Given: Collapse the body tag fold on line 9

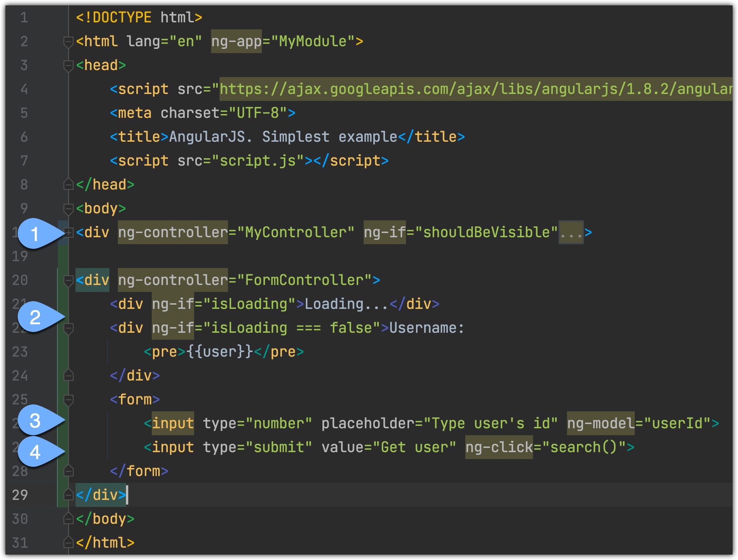Looking at the screenshot, I should pyautogui.click(x=68, y=209).
